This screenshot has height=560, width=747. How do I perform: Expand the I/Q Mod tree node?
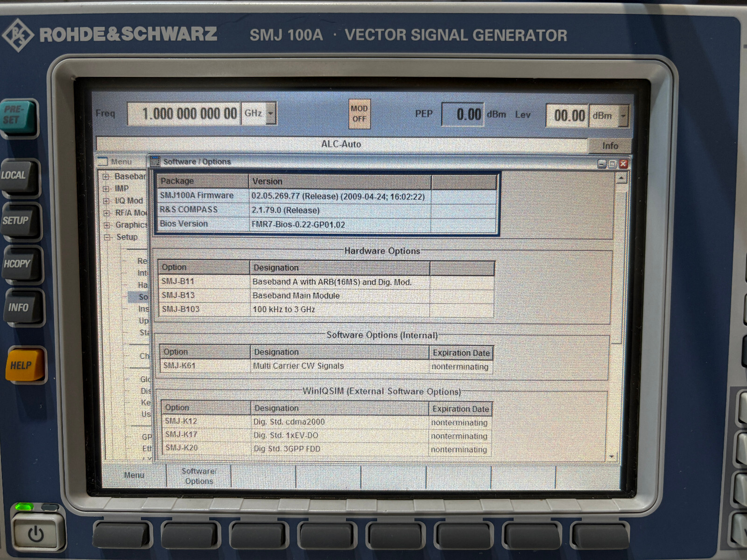click(106, 201)
